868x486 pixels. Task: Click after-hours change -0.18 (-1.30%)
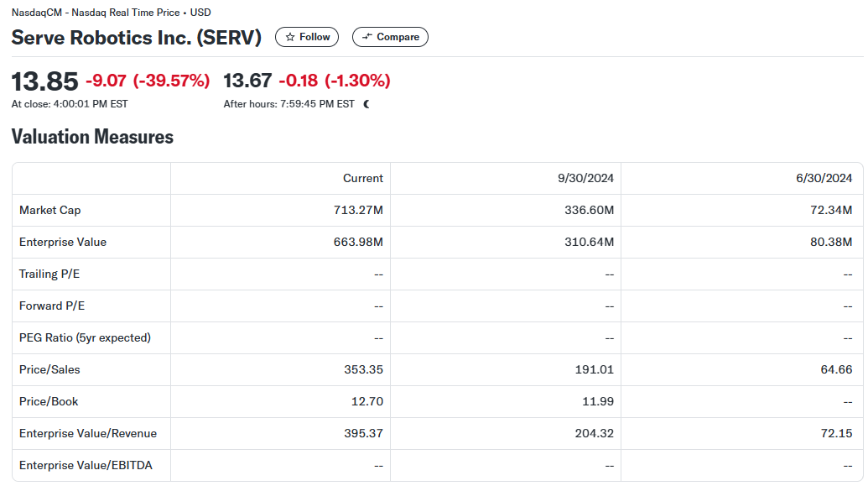coord(335,81)
